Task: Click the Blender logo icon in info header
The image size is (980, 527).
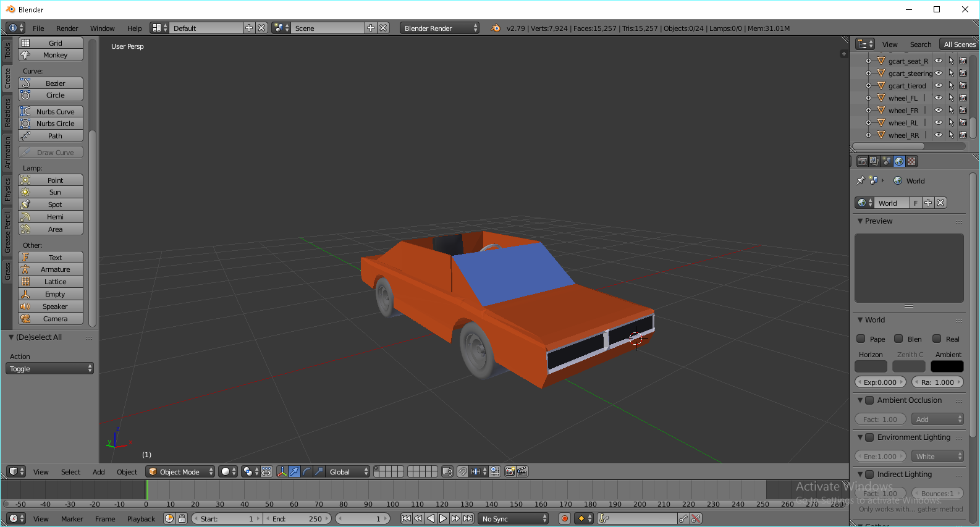Action: (x=496, y=28)
